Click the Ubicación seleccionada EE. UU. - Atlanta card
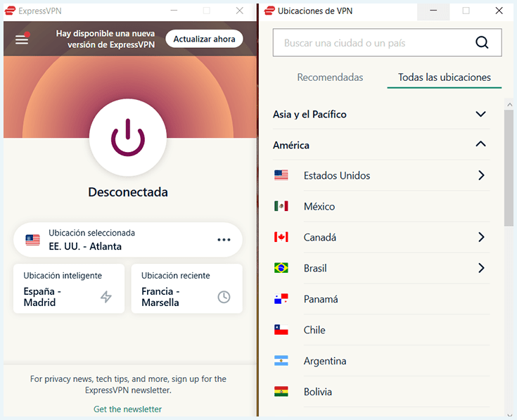The width and height of the screenshot is (517, 420). pyautogui.click(x=128, y=240)
